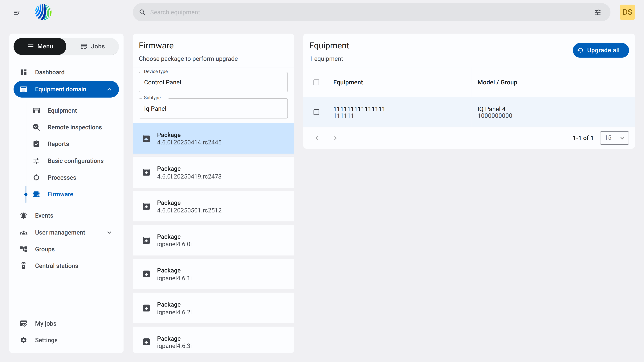The height and width of the screenshot is (362, 644).
Task: Click the Groups hierarchy icon
Action: 23,249
